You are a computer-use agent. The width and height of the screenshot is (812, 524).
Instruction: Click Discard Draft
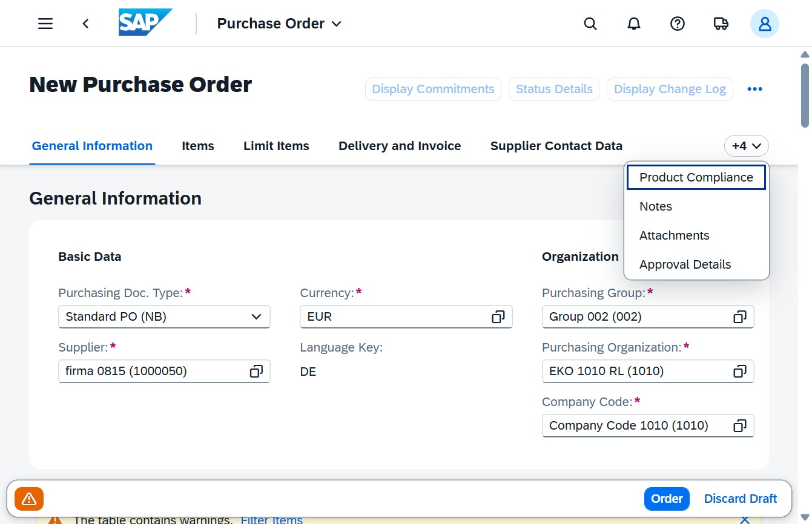coord(740,499)
